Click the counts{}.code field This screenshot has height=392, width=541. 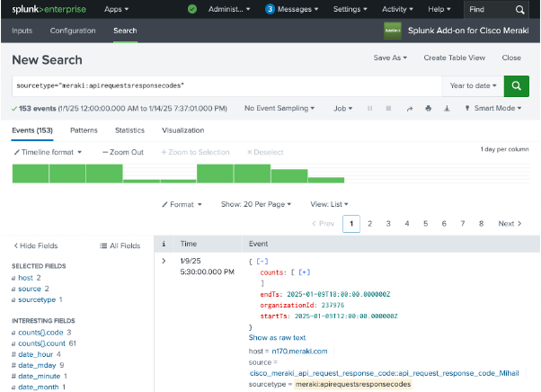tap(40, 333)
